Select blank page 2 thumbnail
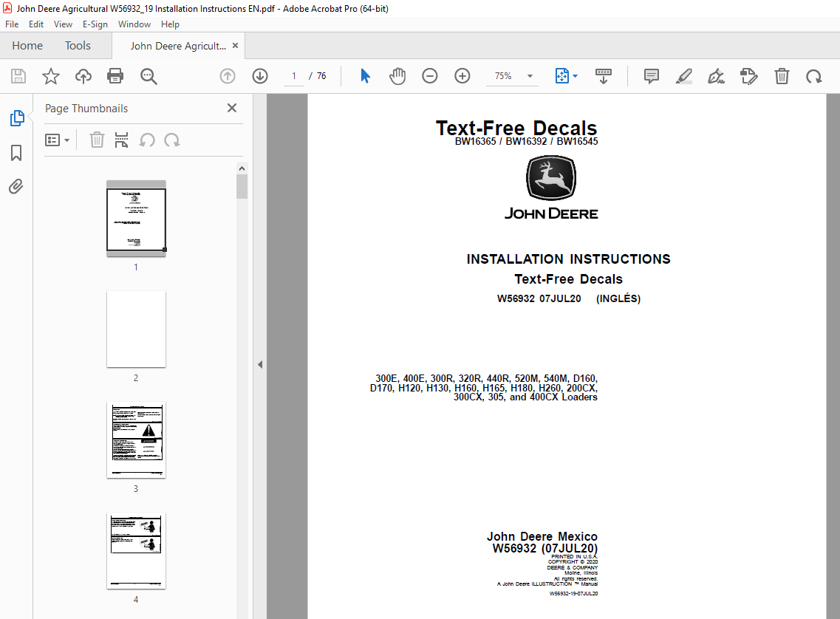 [136, 329]
